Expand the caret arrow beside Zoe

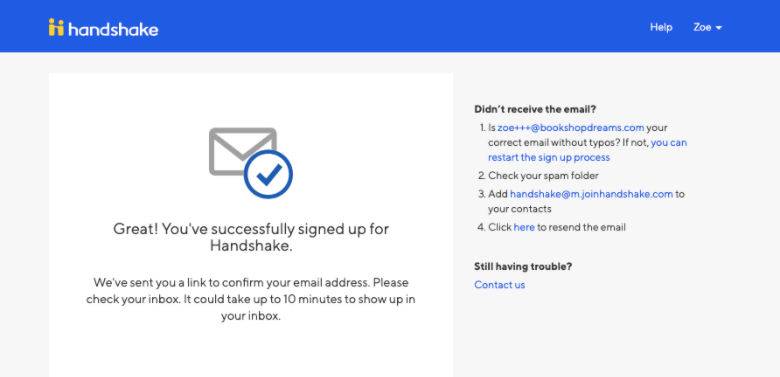718,28
